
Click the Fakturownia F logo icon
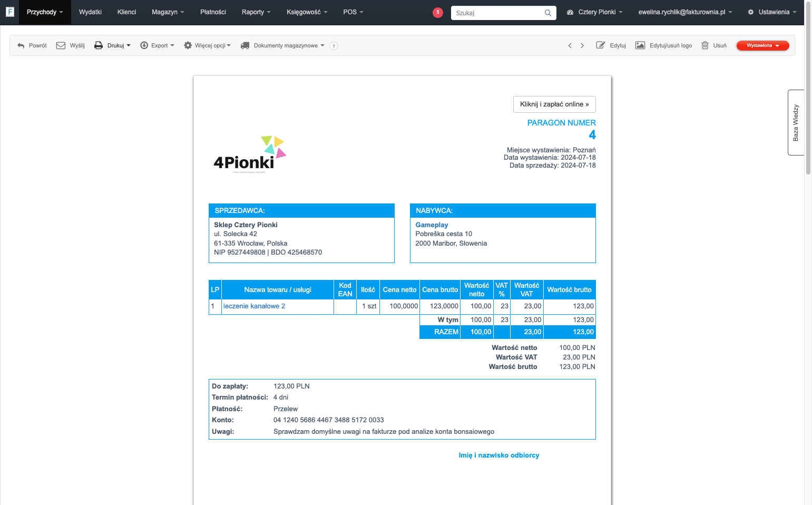point(9,12)
